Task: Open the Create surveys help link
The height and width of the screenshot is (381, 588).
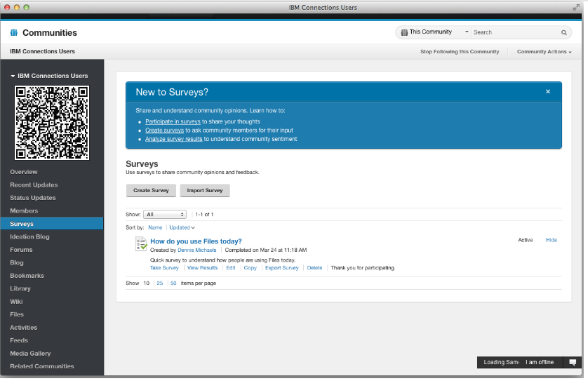Action: click(164, 131)
